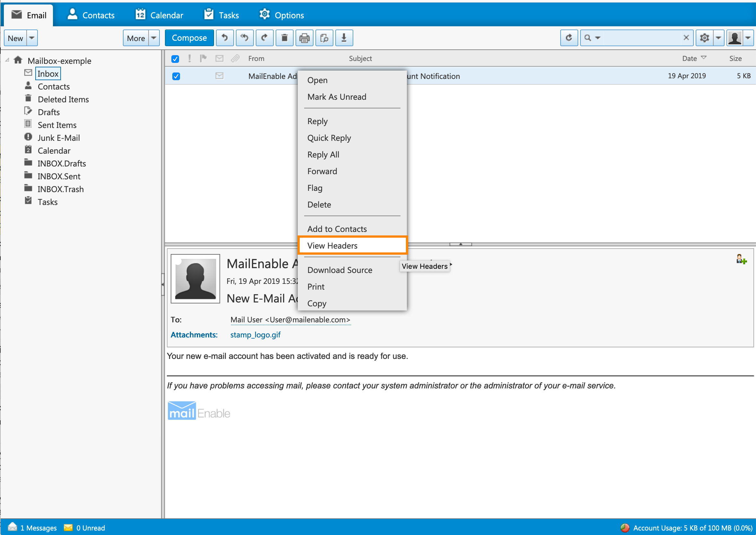Toggle the unread status icon on the message row

(x=219, y=76)
